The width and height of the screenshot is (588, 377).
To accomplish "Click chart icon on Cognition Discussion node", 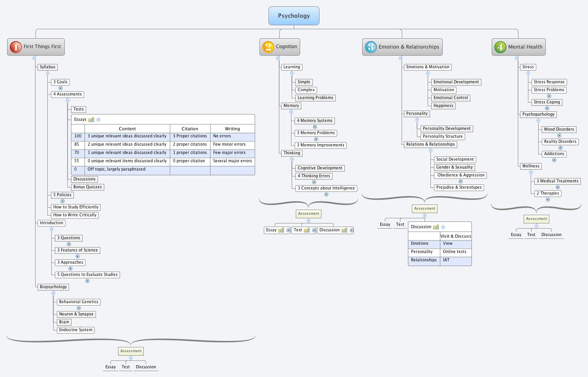I will pyautogui.click(x=344, y=230).
